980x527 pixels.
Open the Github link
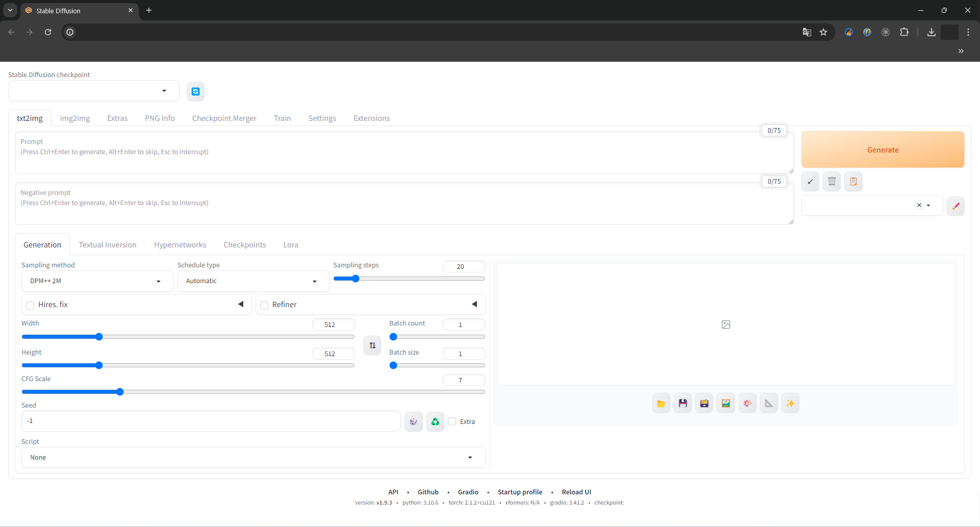click(x=428, y=492)
